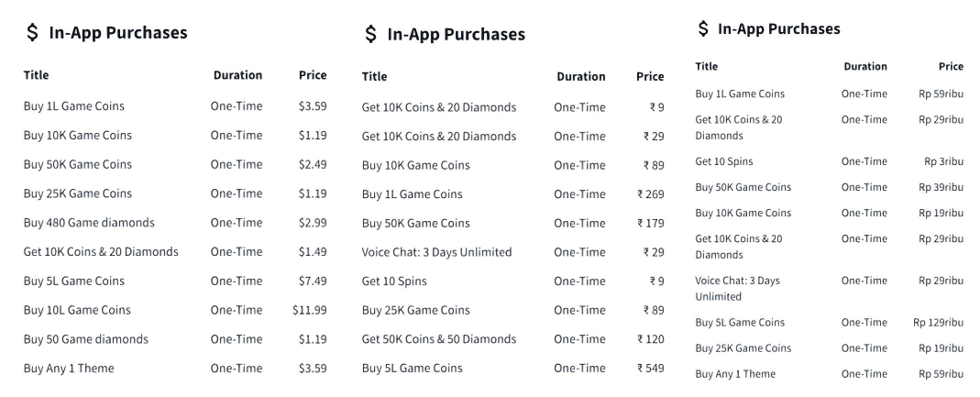
Task: Click the Voice Chat: 3 Days Unlimited rupee row
Action: tap(513, 252)
